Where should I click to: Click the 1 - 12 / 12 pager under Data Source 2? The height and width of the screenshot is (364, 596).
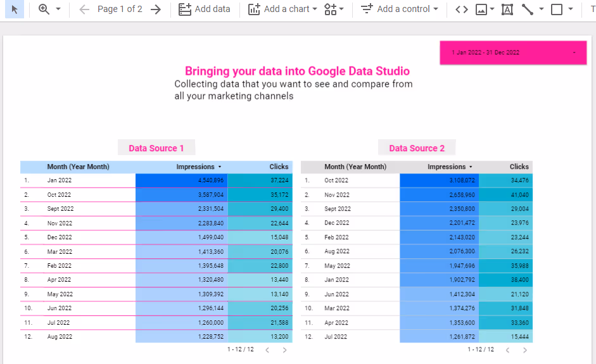[x=481, y=349]
